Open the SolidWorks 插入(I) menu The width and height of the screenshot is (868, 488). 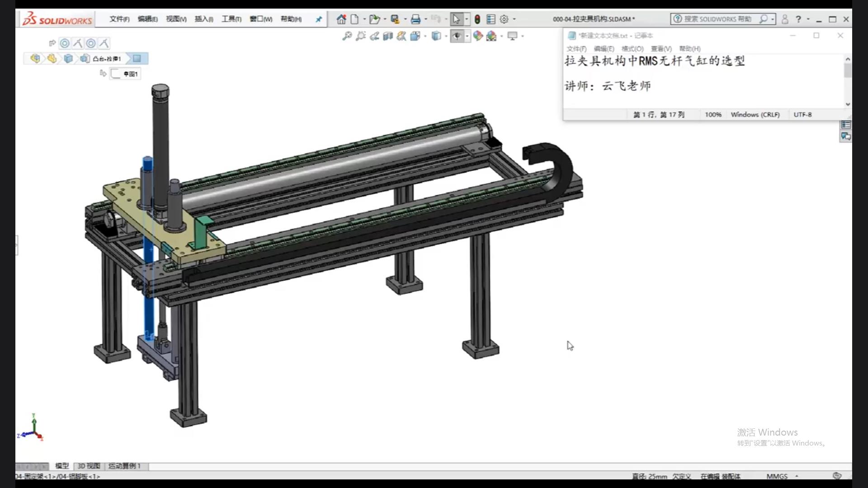tap(204, 19)
